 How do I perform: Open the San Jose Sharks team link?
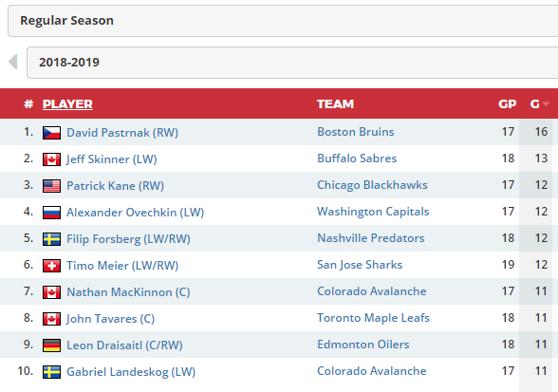tap(360, 265)
